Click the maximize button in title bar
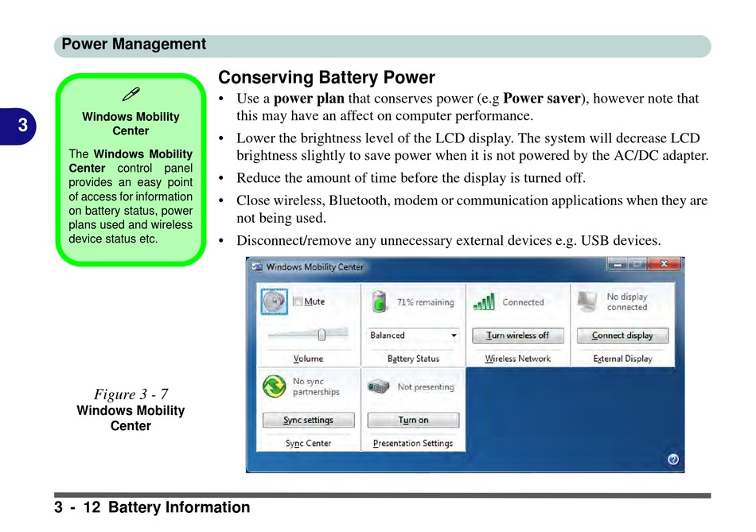756x532 pixels. pos(637,264)
